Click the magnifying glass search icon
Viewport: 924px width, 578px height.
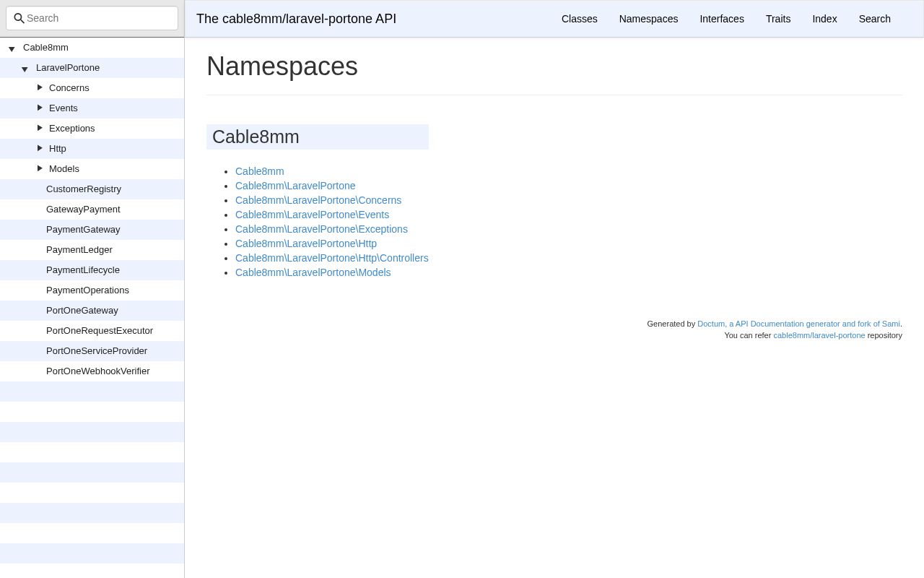pos(19,18)
